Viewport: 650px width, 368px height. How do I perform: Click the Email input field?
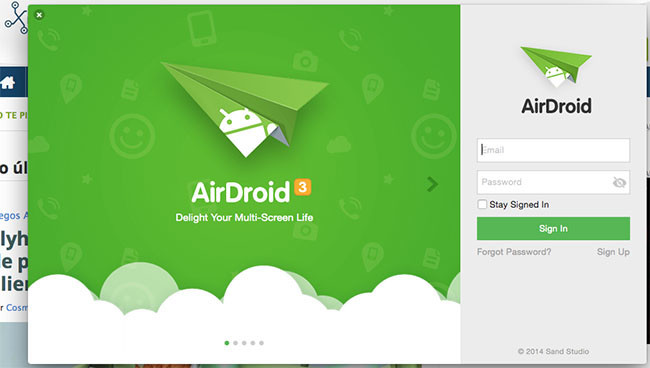pyautogui.click(x=553, y=150)
